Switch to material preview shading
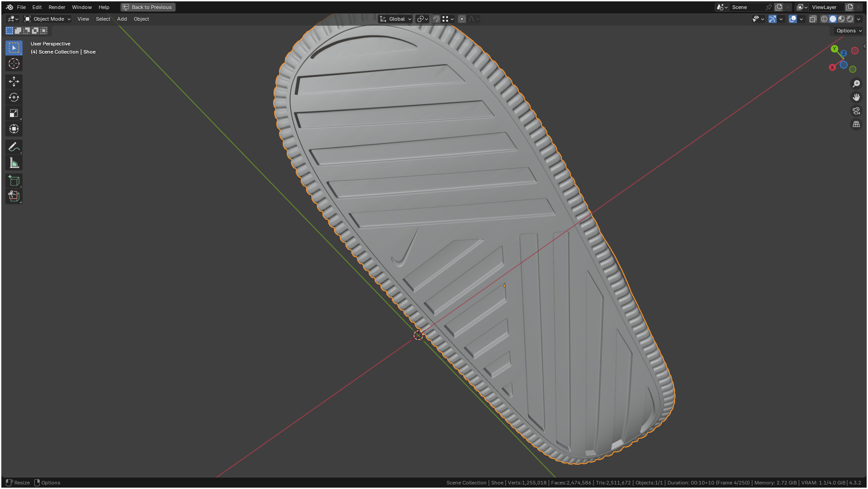Viewport: 868px width, 489px height. coord(841,19)
